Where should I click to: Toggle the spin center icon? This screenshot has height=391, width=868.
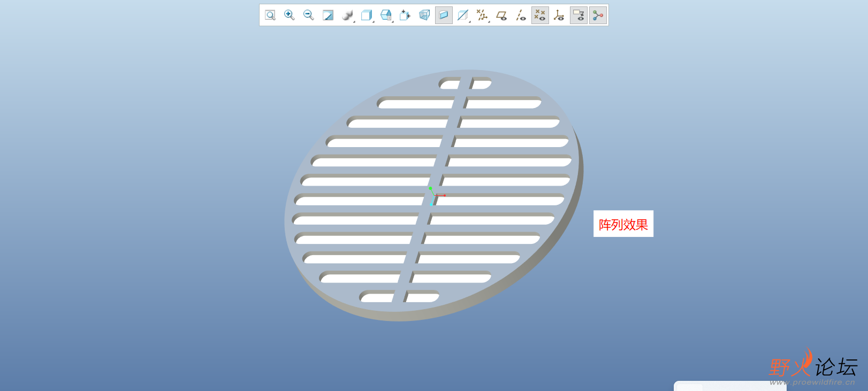598,15
